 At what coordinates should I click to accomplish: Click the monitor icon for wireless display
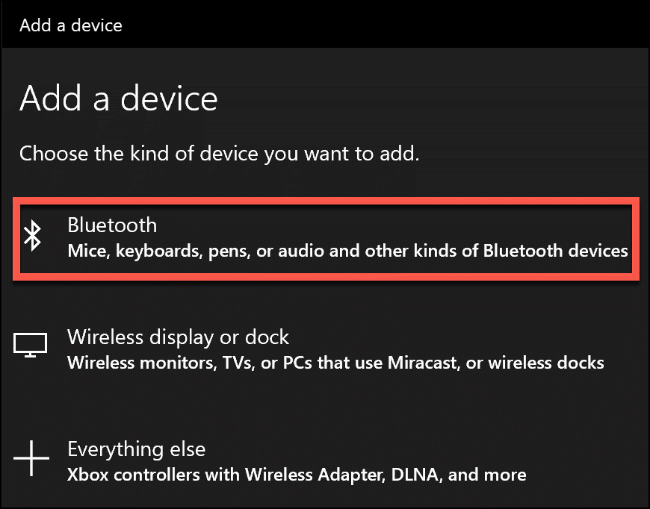click(31, 346)
